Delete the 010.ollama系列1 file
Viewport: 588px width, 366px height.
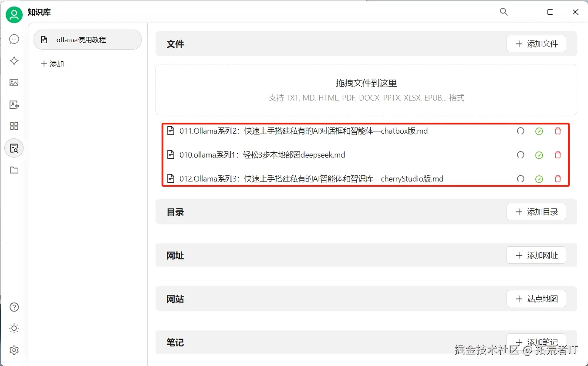tap(558, 155)
